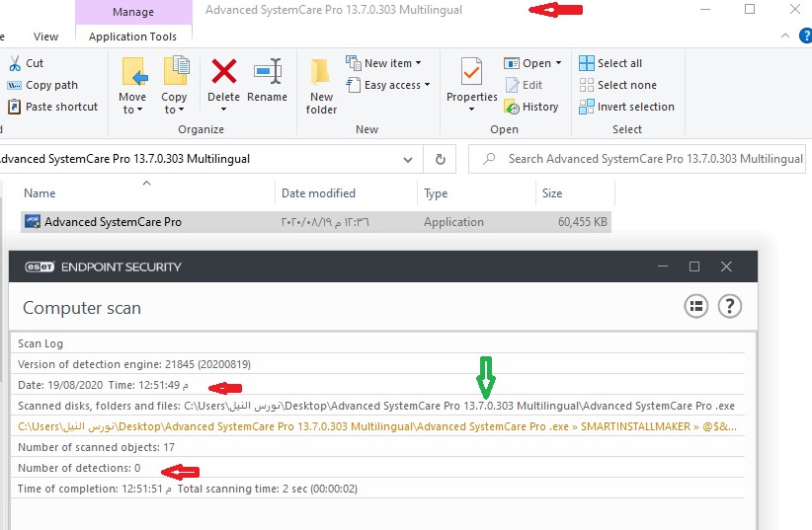Viewport: 812px width, 530px height.
Task: Open the Properties icon in ribbon
Action: (471, 73)
